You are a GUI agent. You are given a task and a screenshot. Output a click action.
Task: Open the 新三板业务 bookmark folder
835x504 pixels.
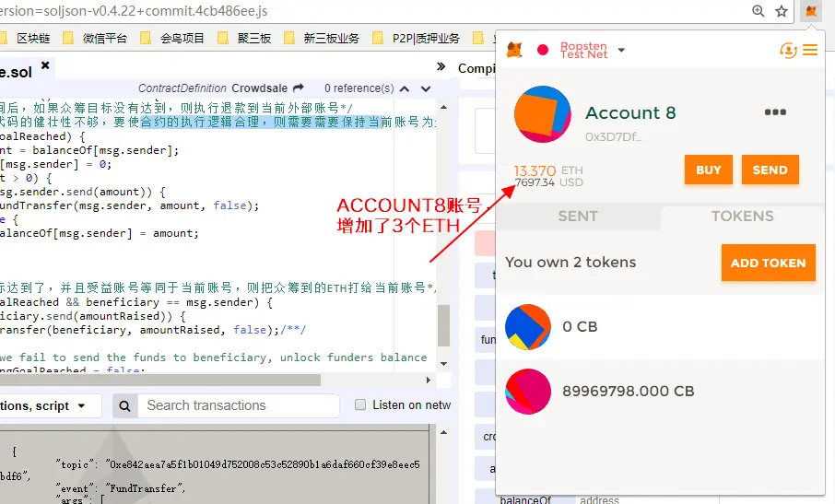322,39
